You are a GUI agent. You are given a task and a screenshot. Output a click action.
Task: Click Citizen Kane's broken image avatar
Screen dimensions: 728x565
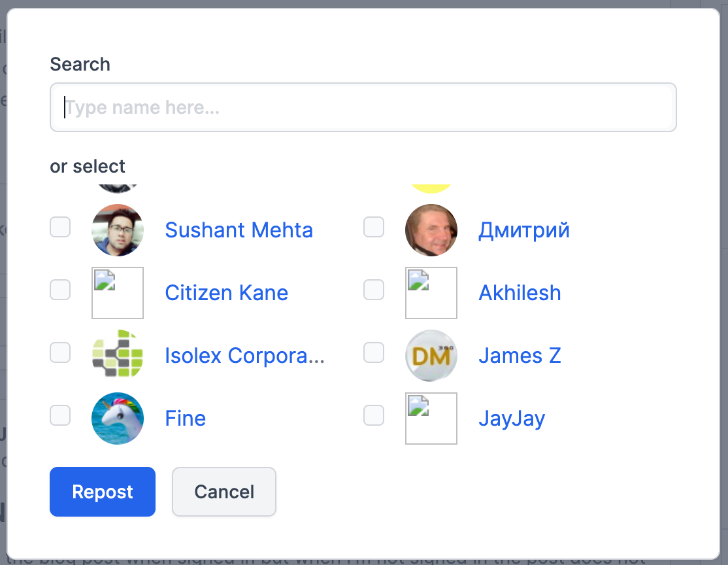(x=118, y=293)
